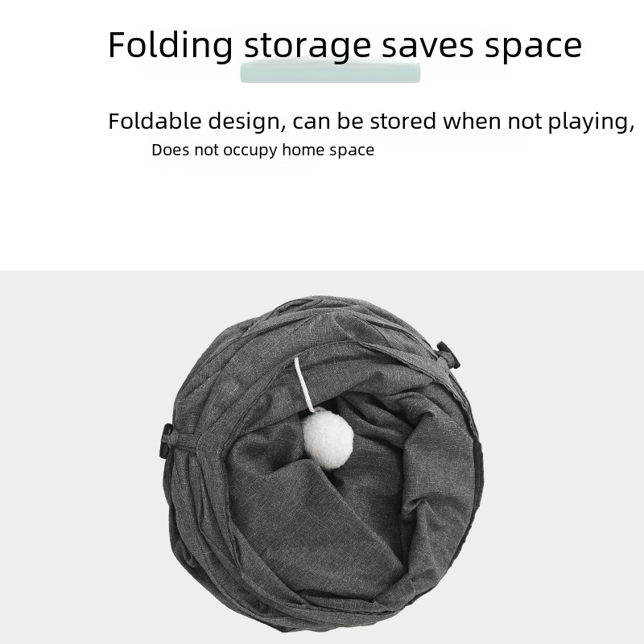
Task: Click the bottom edge of the folded tunnel
Action: tap(324, 625)
